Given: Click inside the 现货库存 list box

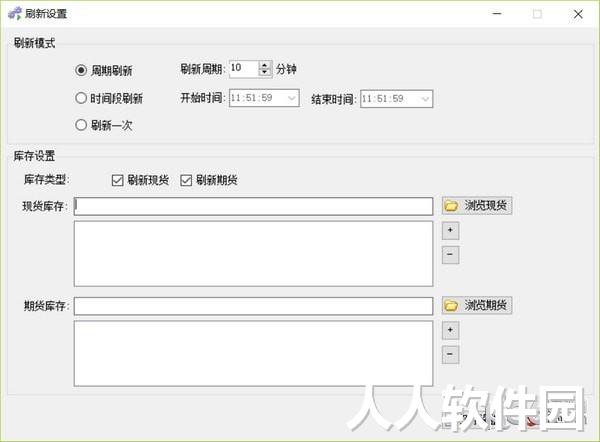Looking at the screenshot, I should pyautogui.click(x=253, y=253).
